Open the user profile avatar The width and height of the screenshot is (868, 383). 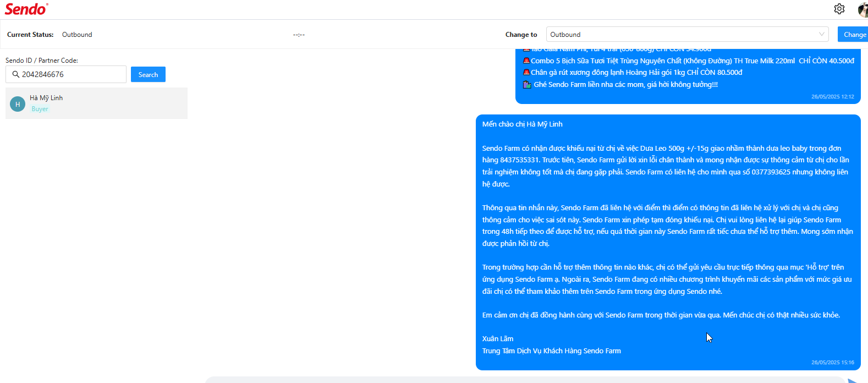click(x=863, y=9)
